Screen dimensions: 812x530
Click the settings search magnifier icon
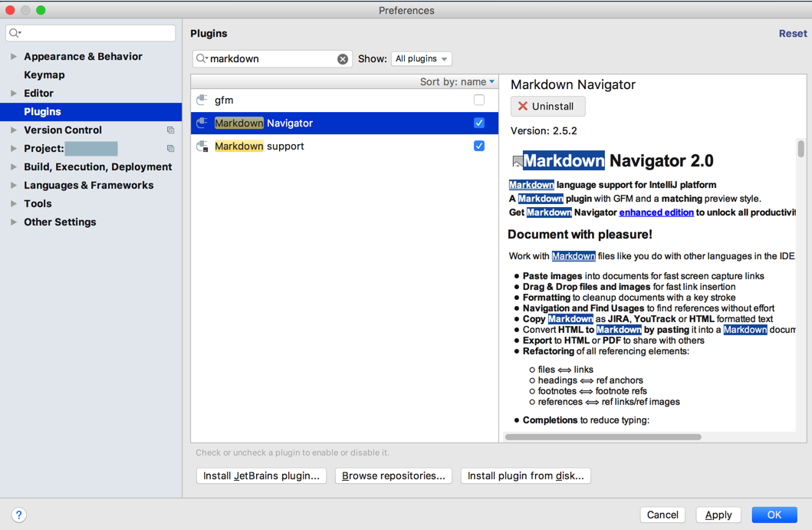(x=15, y=33)
